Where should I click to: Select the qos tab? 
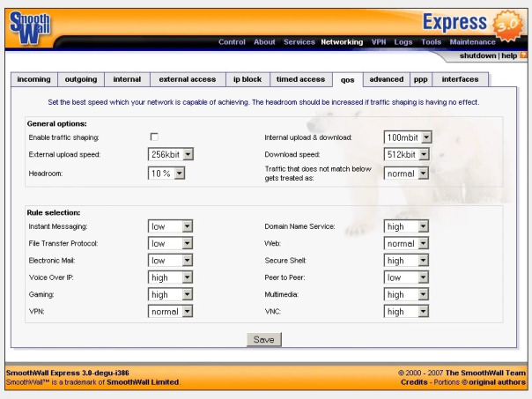point(347,80)
